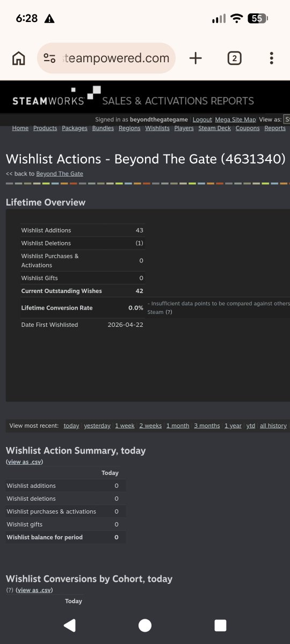Click 'Wishlist additions' summary row

coord(66,486)
